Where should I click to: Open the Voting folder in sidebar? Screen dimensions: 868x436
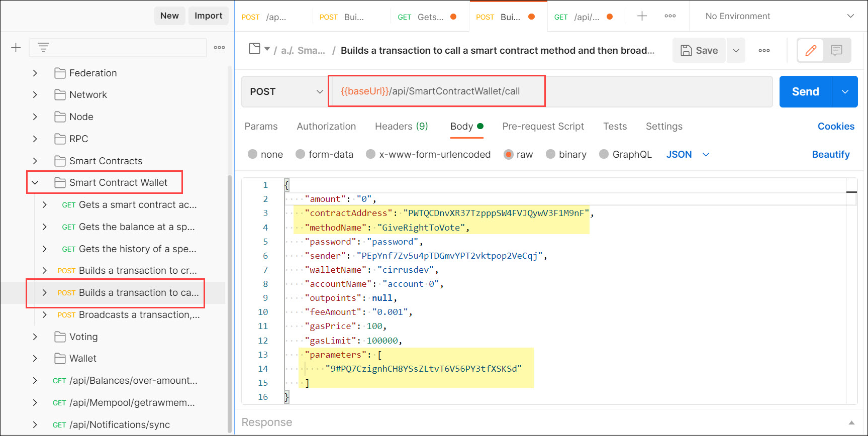pyautogui.click(x=83, y=337)
